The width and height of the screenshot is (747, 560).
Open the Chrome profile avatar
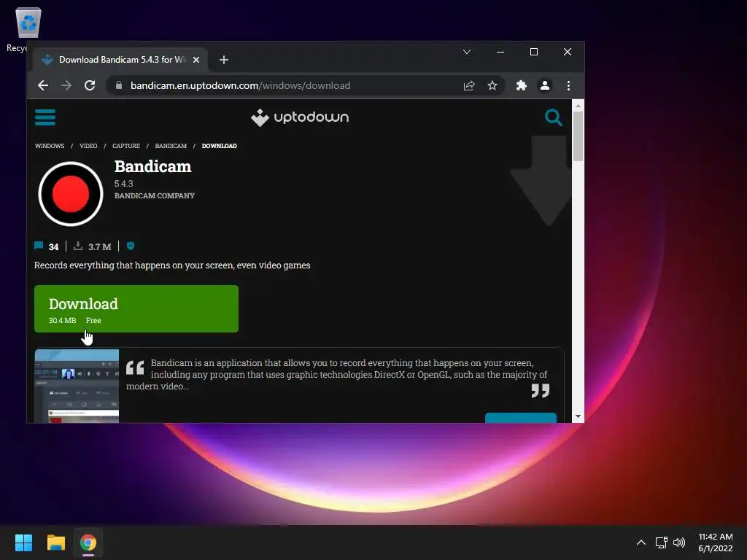[x=544, y=86]
